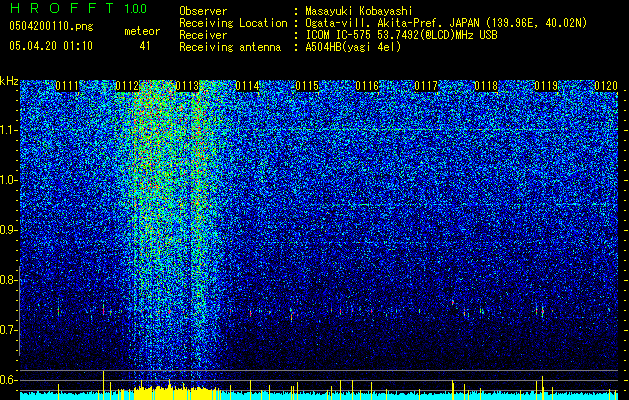The image size is (629, 400).
Task: Select time marker 0111
Action: click(x=67, y=86)
